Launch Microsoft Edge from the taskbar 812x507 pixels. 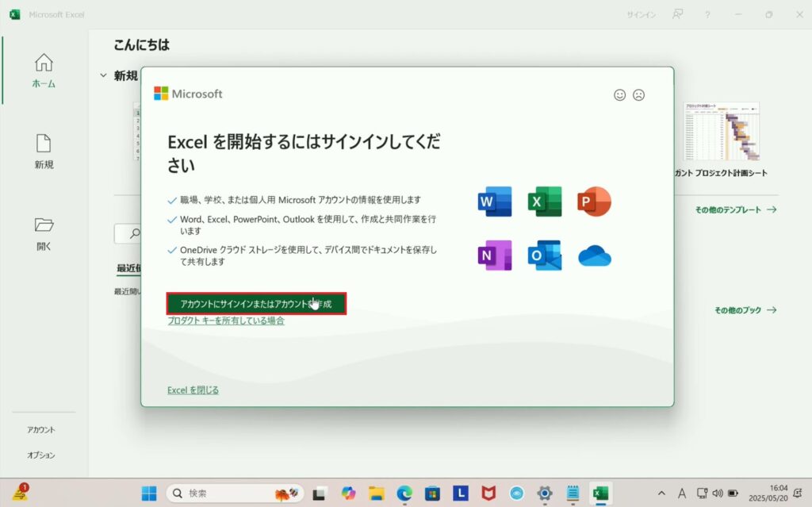(x=404, y=493)
